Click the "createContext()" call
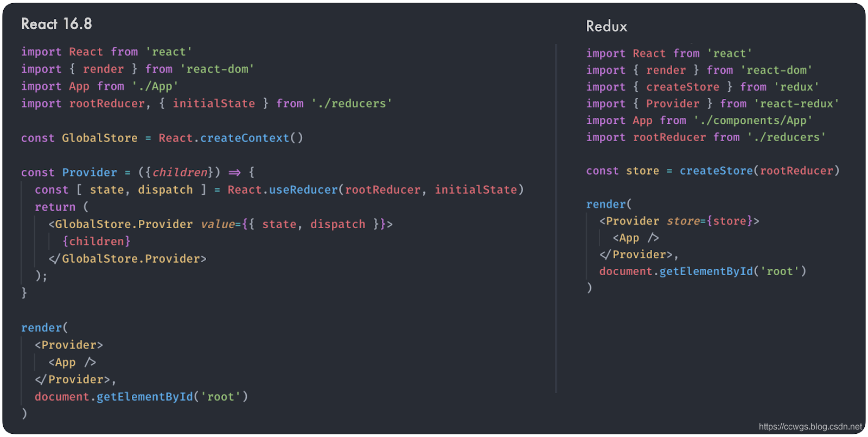868x437 pixels. (252, 138)
